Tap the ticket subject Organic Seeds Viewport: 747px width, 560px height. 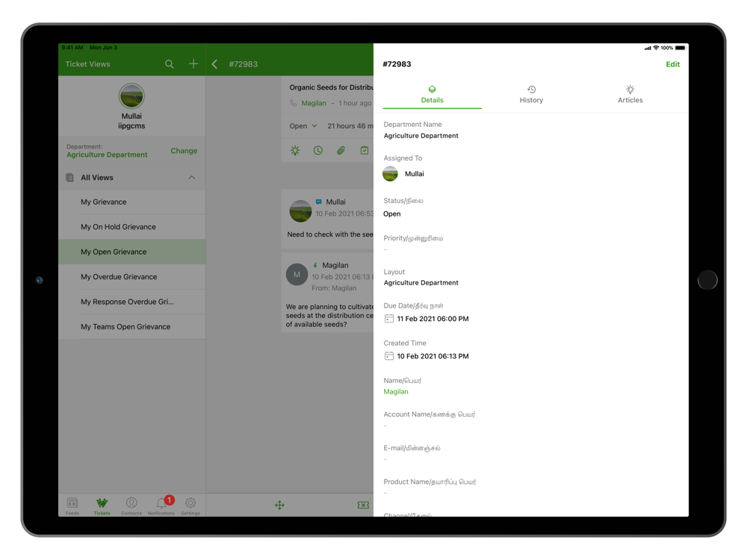[331, 87]
